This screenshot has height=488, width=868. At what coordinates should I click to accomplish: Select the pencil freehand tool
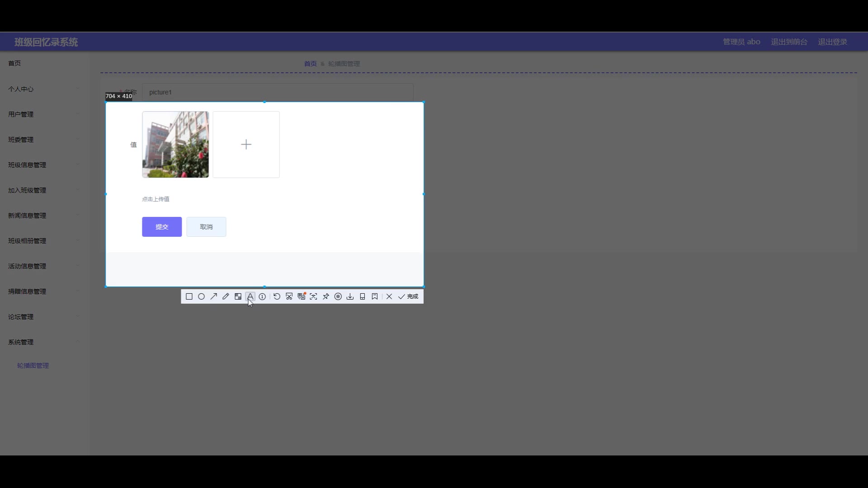226,296
